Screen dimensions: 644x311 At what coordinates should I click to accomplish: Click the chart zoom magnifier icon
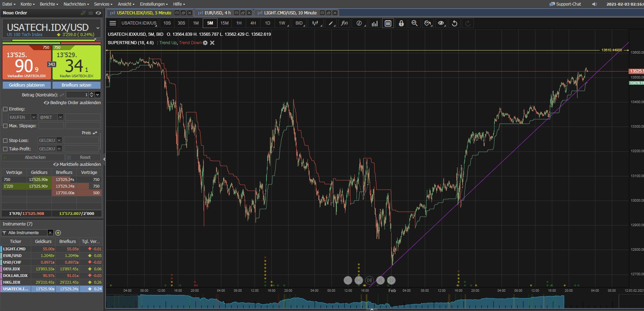[x=414, y=23]
